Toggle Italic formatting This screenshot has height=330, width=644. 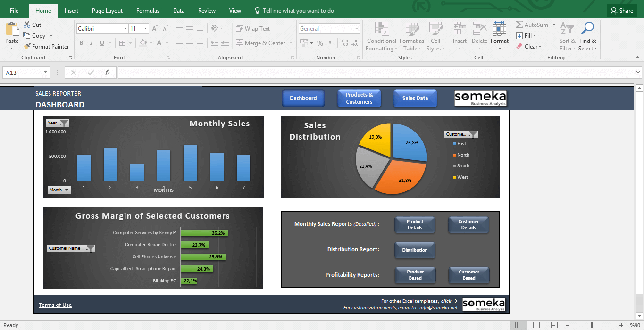[x=92, y=43]
